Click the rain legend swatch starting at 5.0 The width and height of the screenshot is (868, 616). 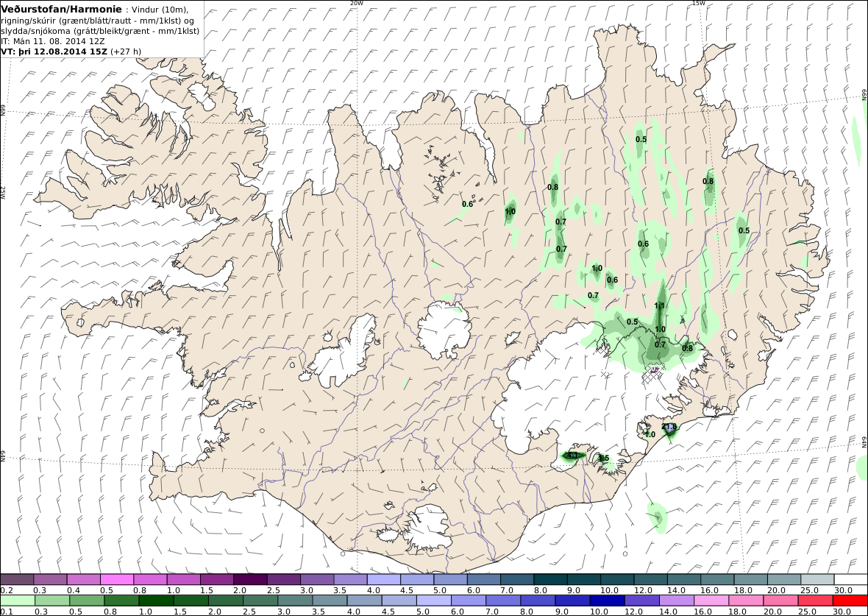434,601
